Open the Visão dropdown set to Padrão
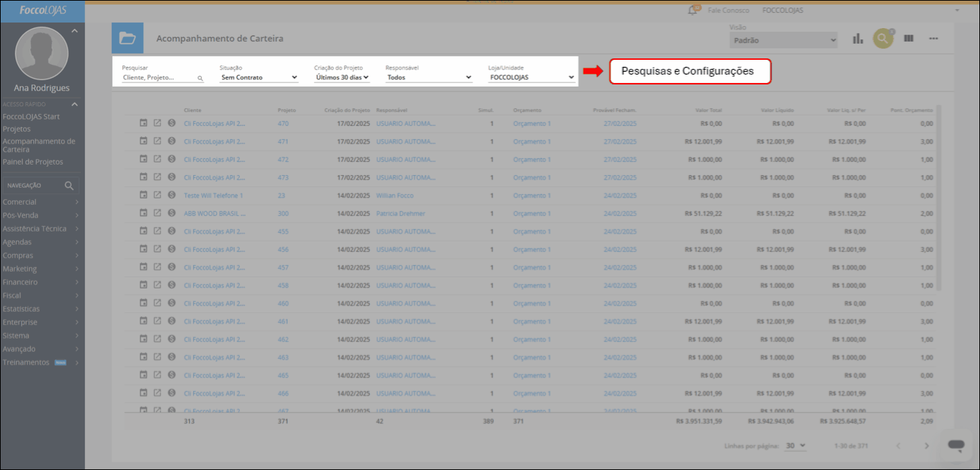980x470 pixels. coord(784,40)
